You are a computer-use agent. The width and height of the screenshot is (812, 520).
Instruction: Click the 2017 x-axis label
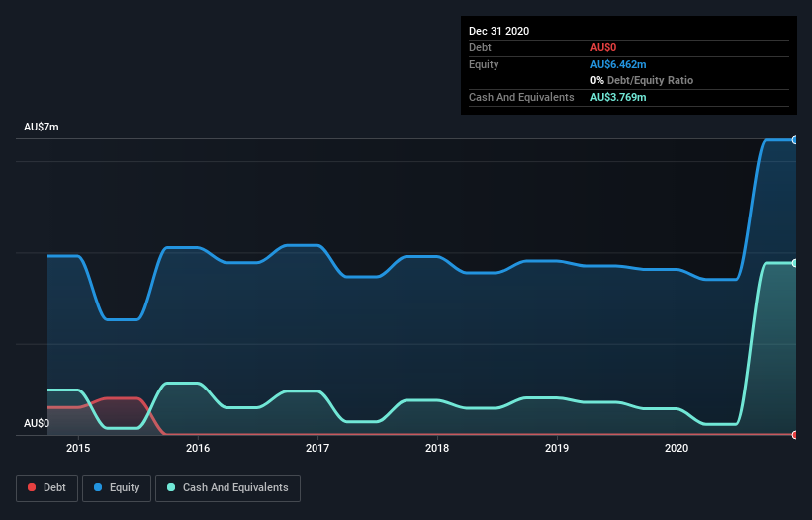317,448
